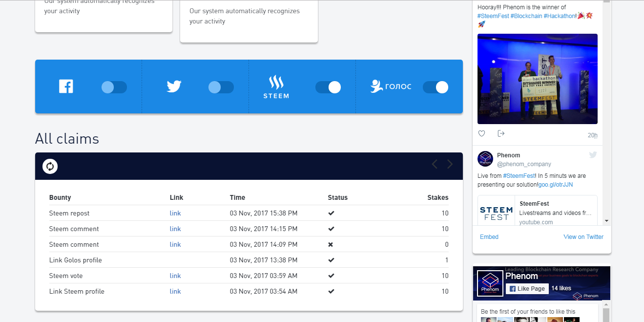This screenshot has width=644, height=322.
Task: Click Twitter bird icon on SteemFest tweet
Action: coord(593,155)
